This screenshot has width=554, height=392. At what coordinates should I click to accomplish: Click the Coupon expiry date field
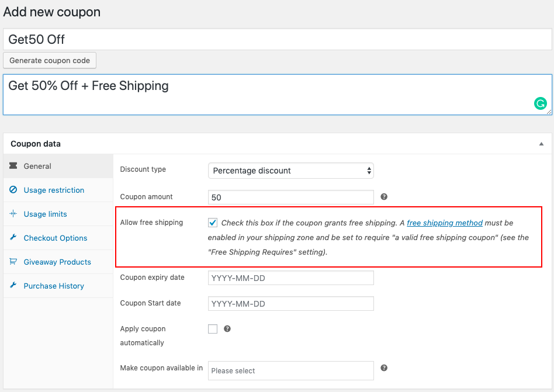[291, 278]
